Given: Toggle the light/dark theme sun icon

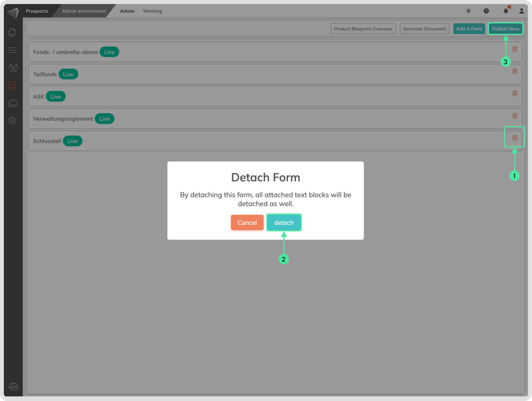Looking at the screenshot, I should (468, 11).
